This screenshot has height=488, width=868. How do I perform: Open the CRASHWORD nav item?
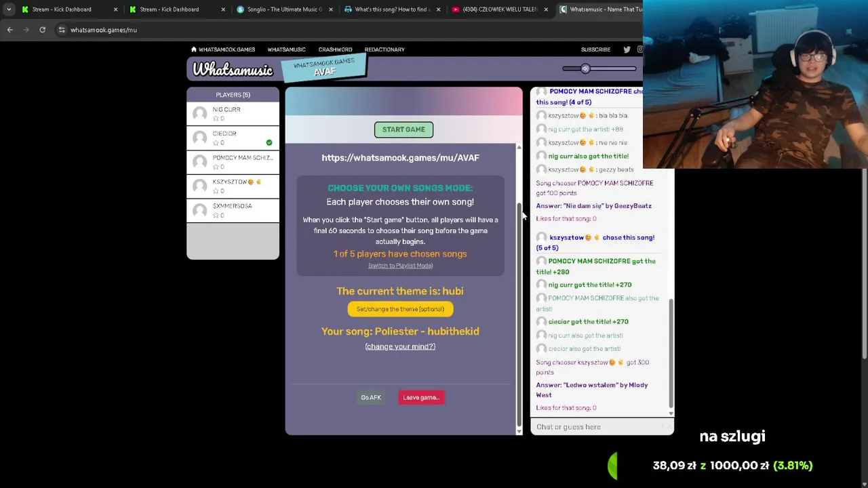[x=335, y=49]
